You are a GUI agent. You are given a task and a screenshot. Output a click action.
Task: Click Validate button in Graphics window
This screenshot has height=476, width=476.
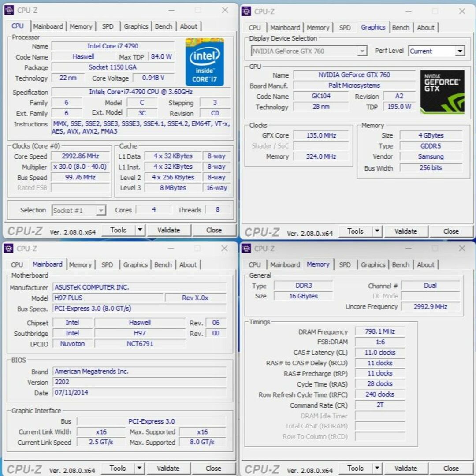pos(406,231)
